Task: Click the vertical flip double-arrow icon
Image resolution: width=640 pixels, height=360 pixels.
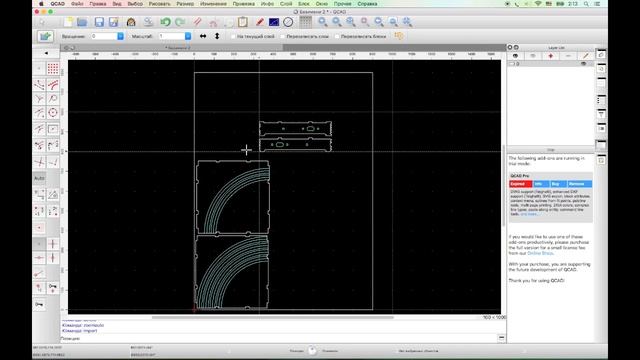Action: [x=217, y=36]
